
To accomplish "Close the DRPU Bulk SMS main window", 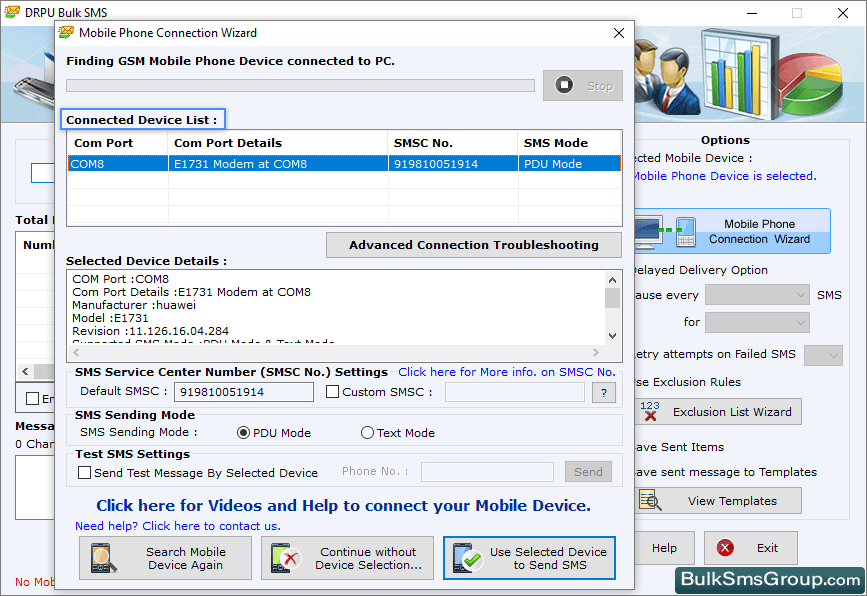I will (843, 13).
